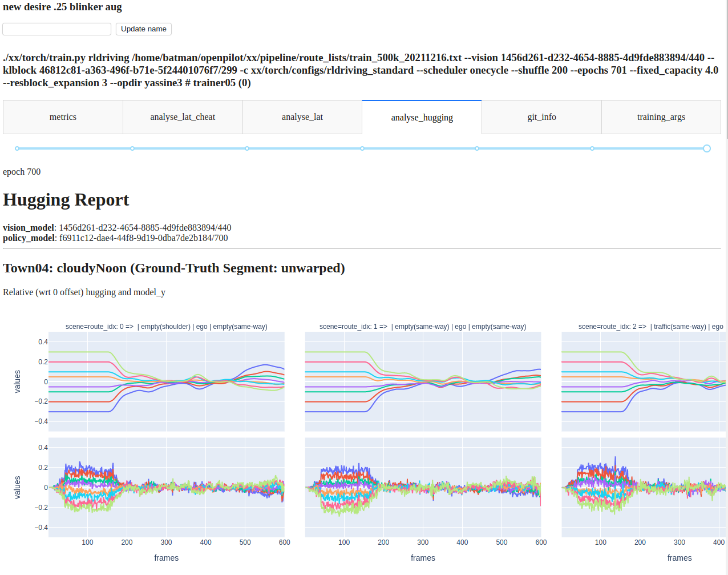
Task: Click the route 2 lower noisy plot
Action: tap(644, 488)
